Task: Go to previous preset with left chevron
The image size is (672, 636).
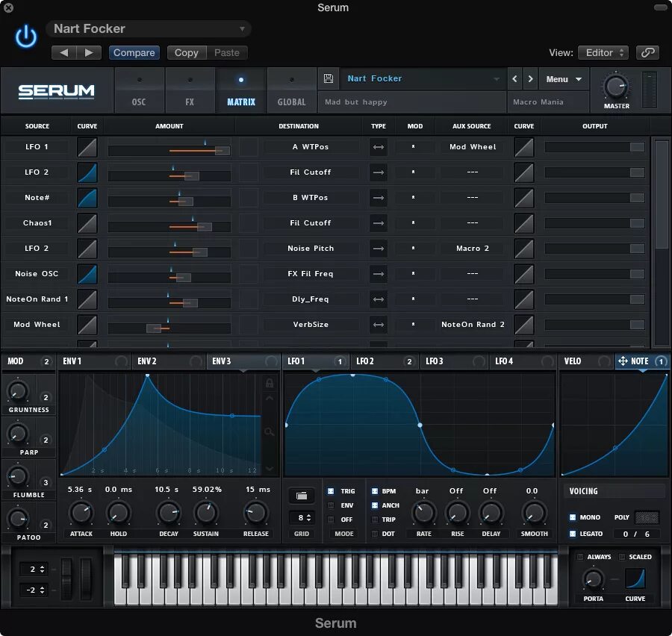Action: click(514, 79)
